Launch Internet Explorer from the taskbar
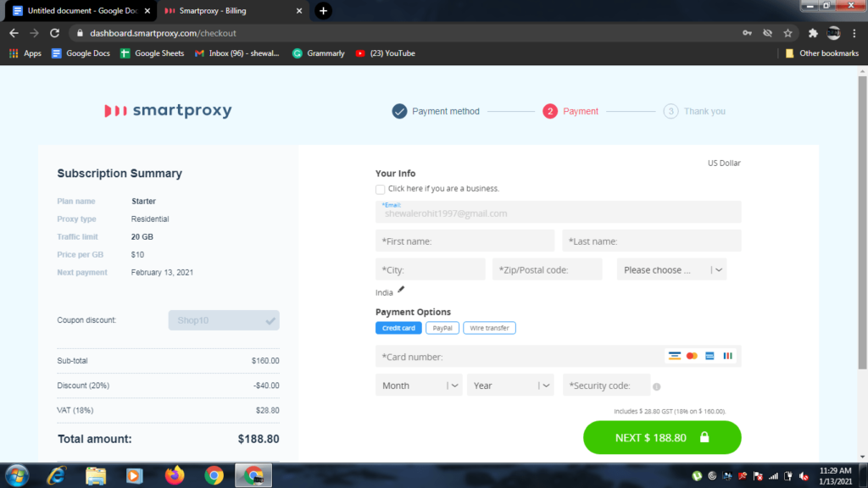The height and width of the screenshot is (488, 868). tap(57, 475)
